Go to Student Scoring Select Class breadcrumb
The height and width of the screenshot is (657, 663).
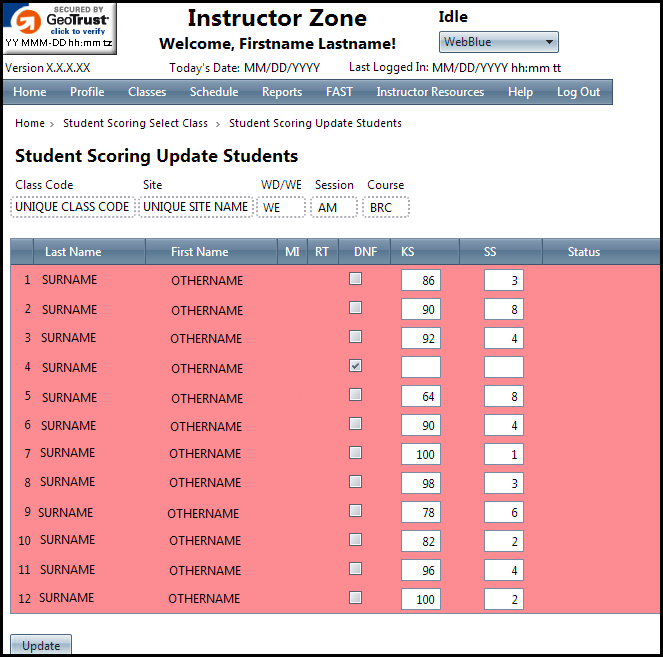[135, 123]
